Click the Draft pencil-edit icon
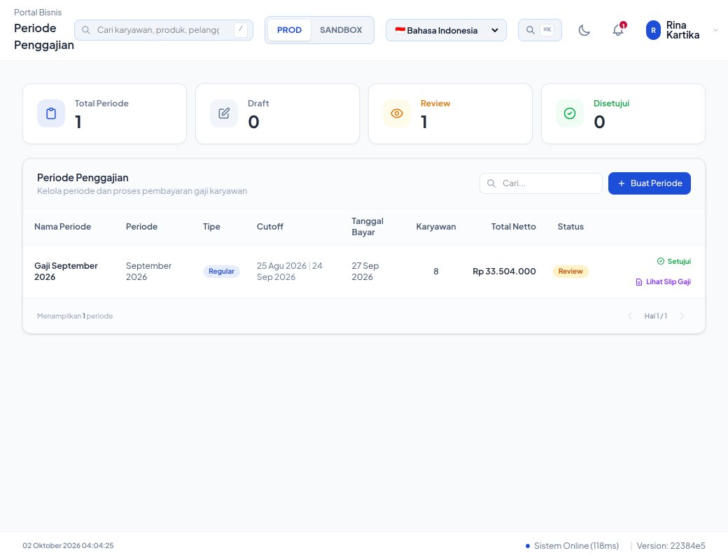This screenshot has height=560, width=728. click(x=224, y=113)
